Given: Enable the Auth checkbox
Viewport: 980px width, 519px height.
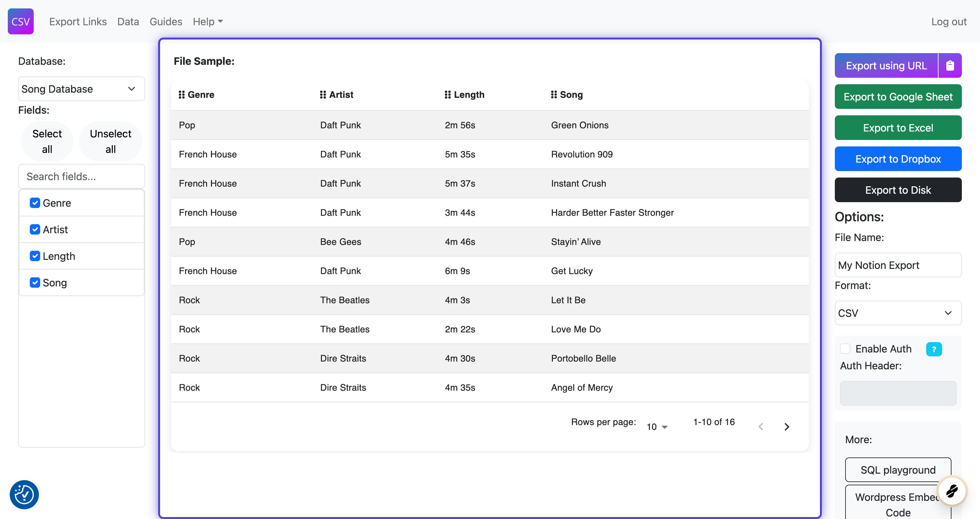Looking at the screenshot, I should click(845, 349).
